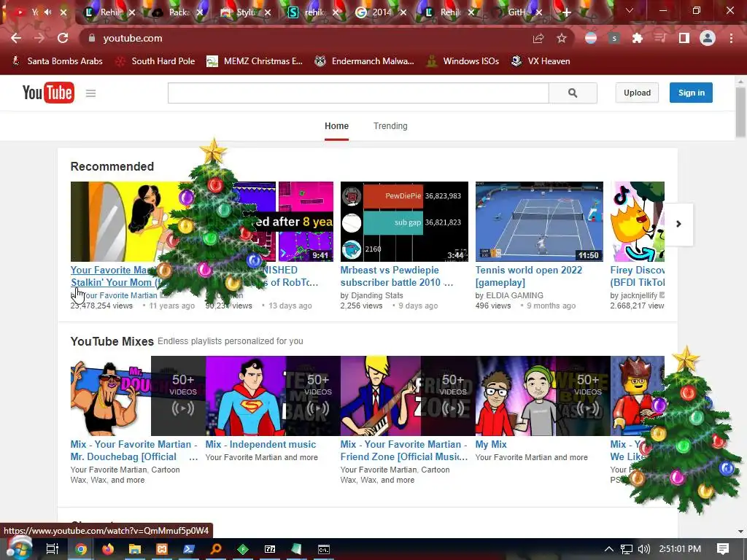The image size is (747, 560).
Task: Share this page via address bar icon
Action: [538, 38]
